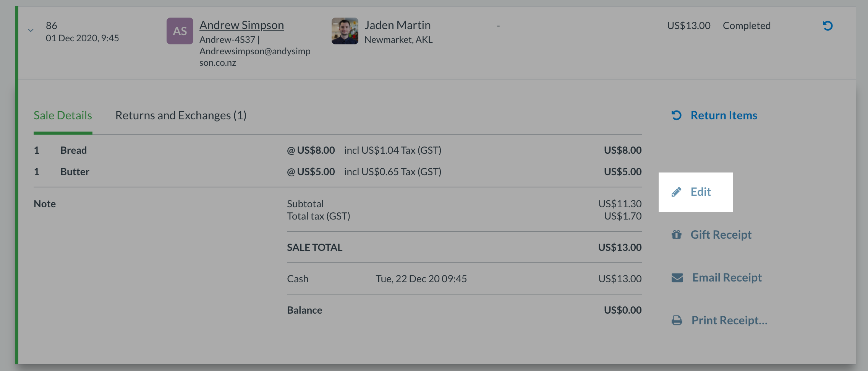Click the gift box icon
868x371 pixels.
pyautogui.click(x=677, y=234)
